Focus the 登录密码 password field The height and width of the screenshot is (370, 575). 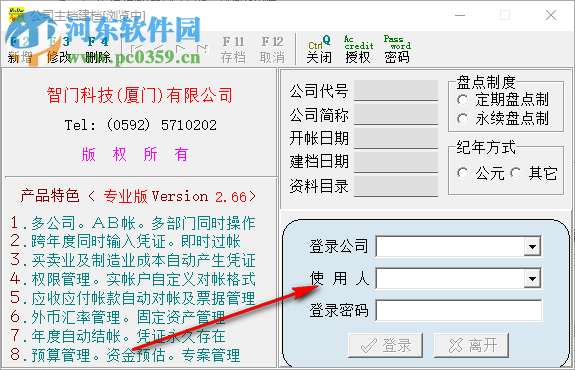click(x=458, y=311)
